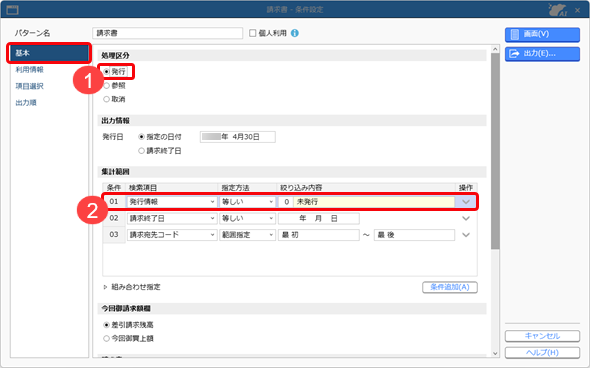The width and height of the screenshot is (590, 368).
Task: Switch to the 利用情報 tab
Action: tap(29, 70)
